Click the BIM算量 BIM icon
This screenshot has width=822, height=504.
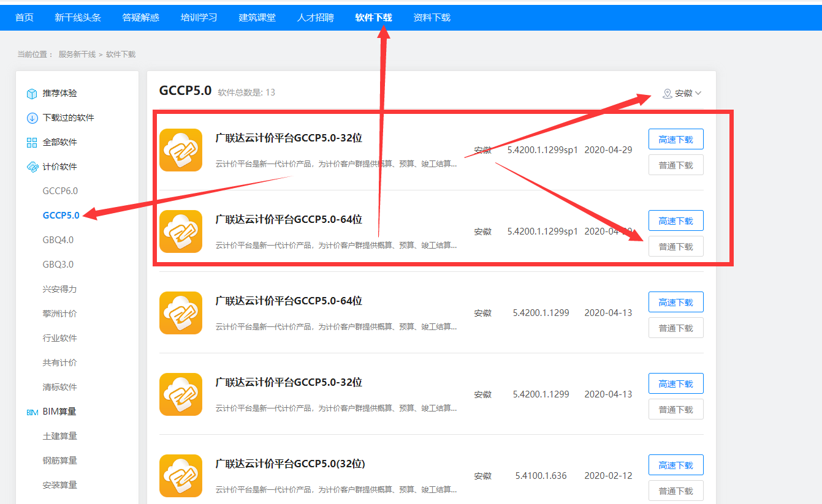32,412
